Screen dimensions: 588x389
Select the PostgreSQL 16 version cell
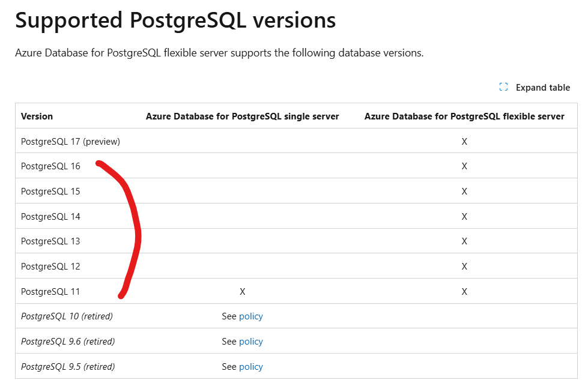(50, 166)
